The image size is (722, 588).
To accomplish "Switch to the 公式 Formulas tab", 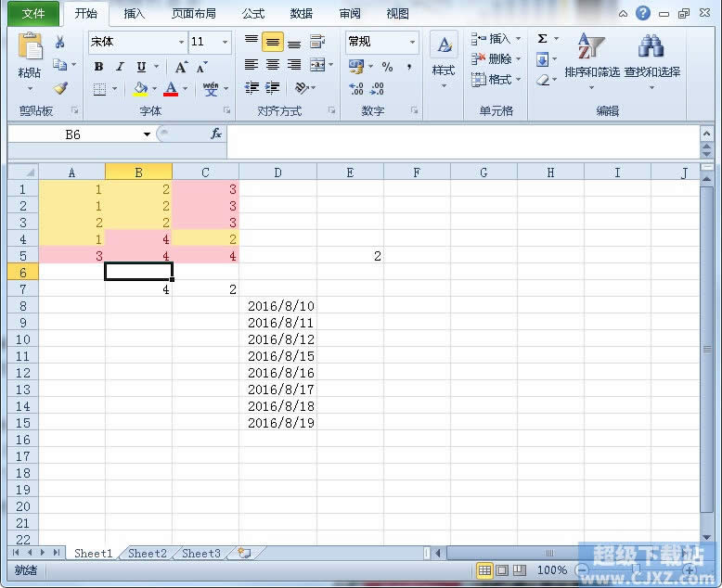I will 253,14.
